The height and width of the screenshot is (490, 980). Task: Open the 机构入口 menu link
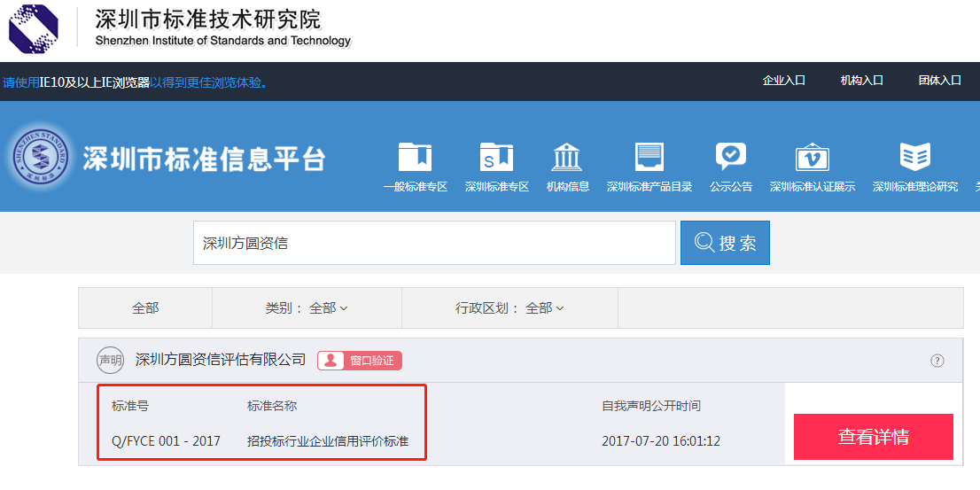861,81
